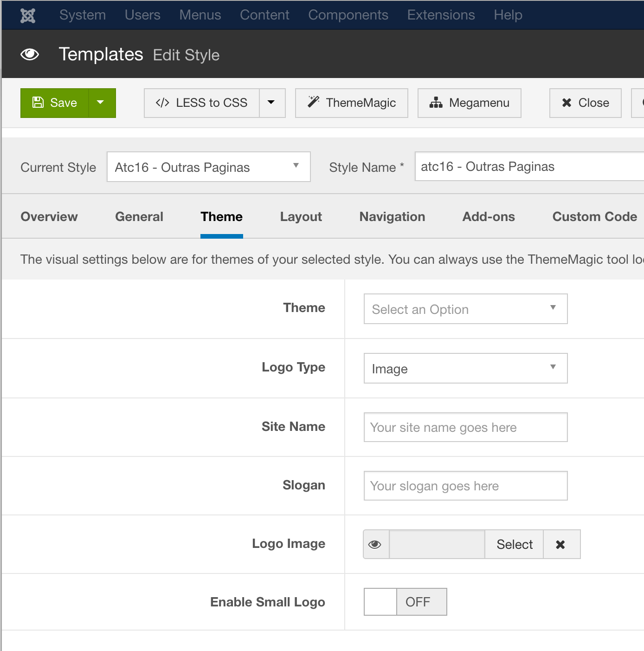Open the Logo Type dropdown
Screen dimensions: 644x651
465,368
